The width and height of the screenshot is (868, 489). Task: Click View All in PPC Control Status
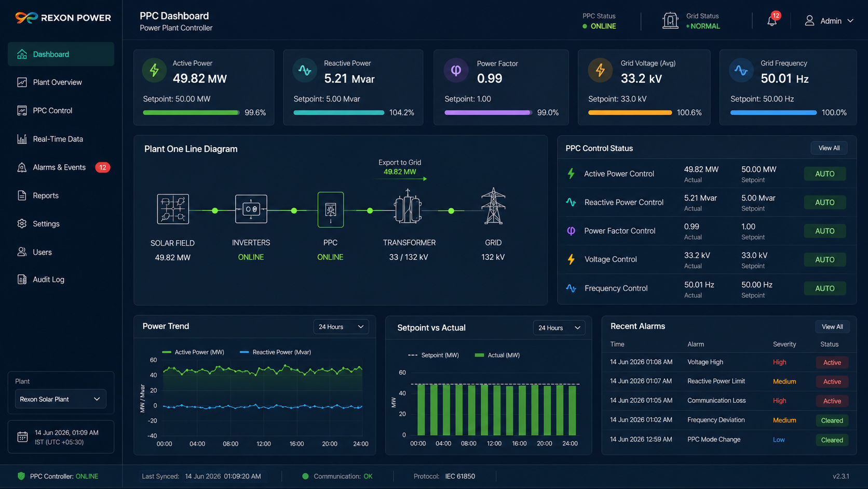point(829,148)
